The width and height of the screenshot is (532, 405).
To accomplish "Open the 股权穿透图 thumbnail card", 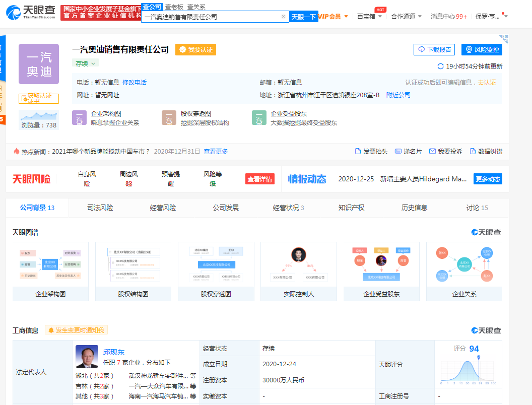I will coord(216,272).
